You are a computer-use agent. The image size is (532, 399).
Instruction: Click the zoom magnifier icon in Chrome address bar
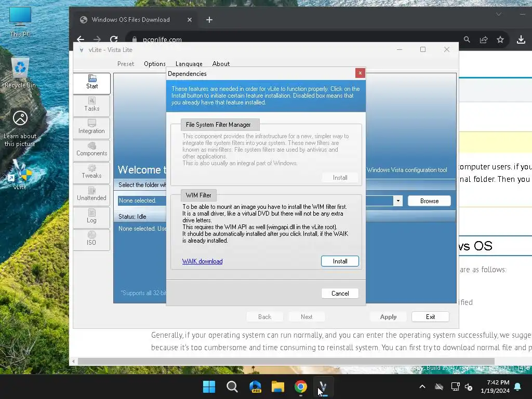tap(467, 39)
